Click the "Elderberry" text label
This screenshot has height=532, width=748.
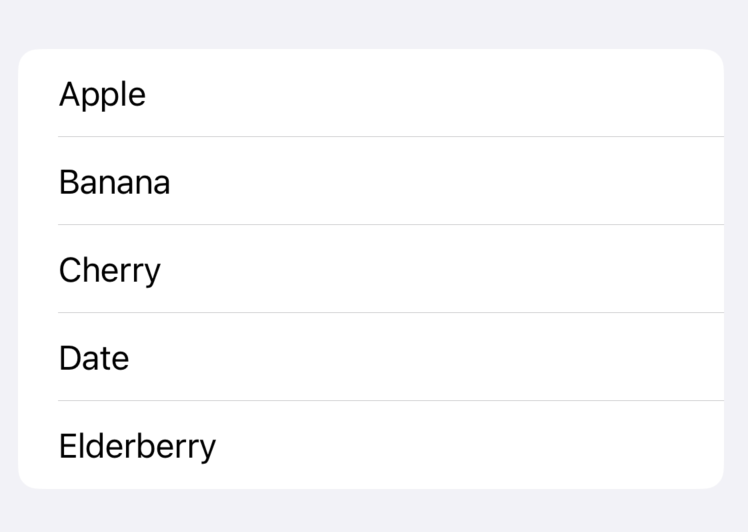[x=137, y=446]
